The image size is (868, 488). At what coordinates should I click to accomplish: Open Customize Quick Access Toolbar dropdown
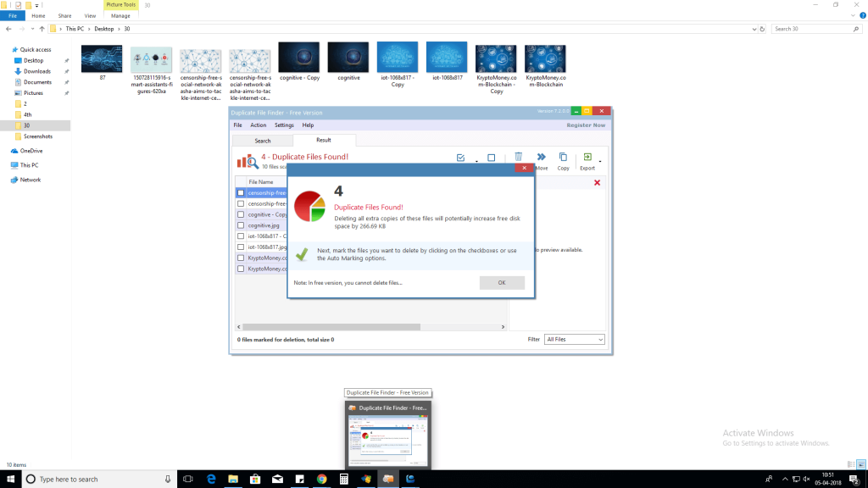pos(37,6)
